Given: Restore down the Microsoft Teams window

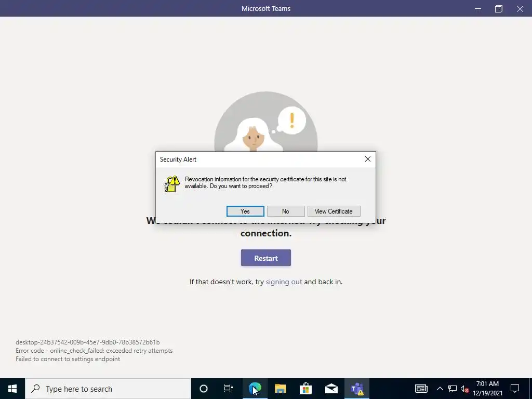Looking at the screenshot, I should [x=498, y=8].
